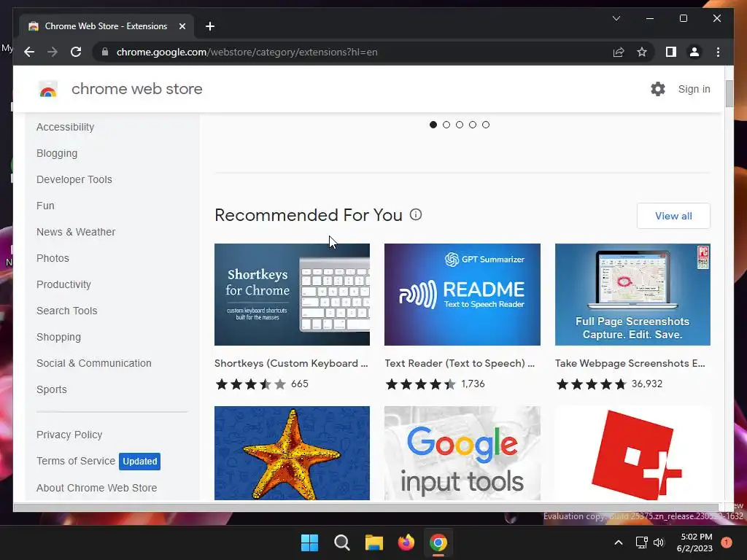Open taskbar clock showing 5:02 PM

pos(694,542)
